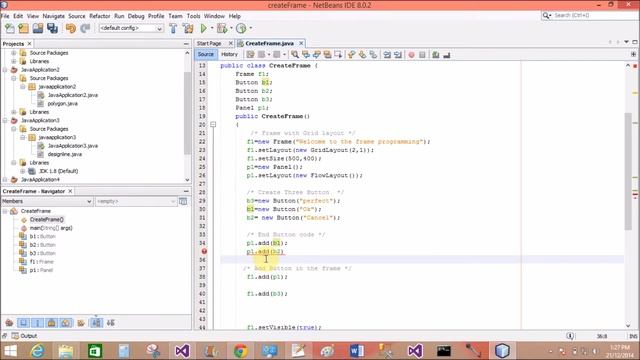Screen dimensions: 640x360
Task: Select polygon.java in Projects tree
Action: [x=62, y=104]
